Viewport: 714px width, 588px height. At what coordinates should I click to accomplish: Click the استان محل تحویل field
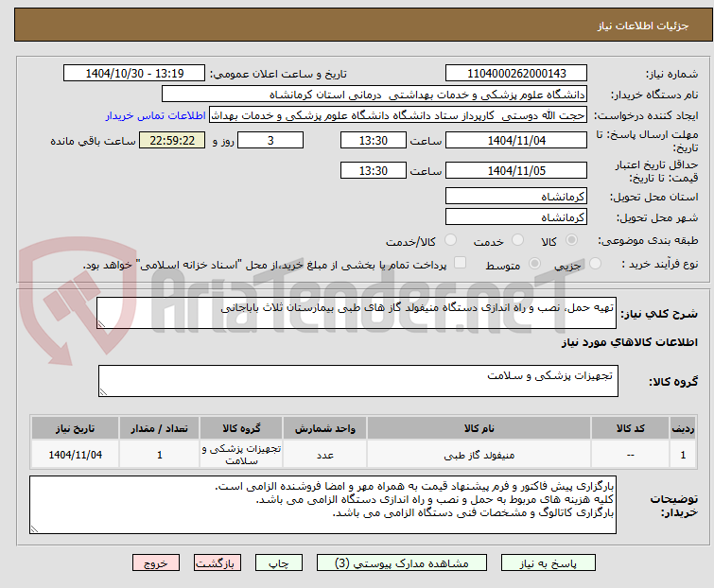pyautogui.click(x=516, y=196)
